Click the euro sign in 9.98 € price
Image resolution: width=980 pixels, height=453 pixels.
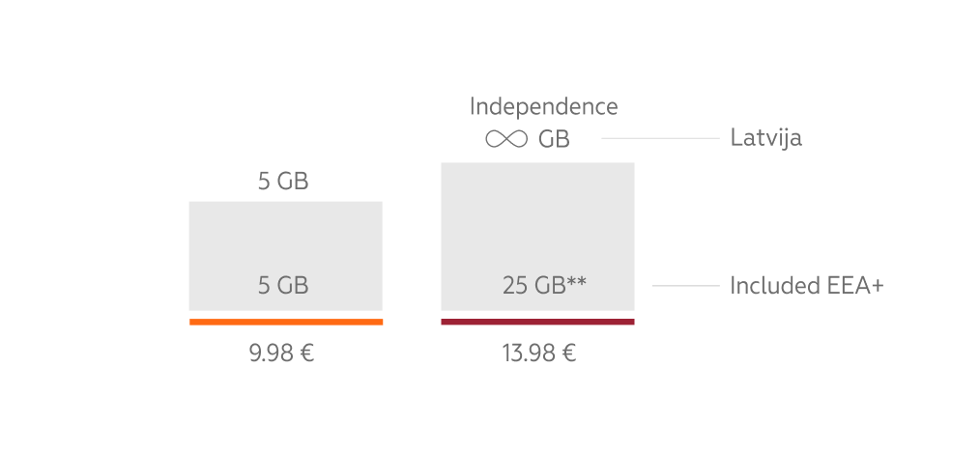click(306, 354)
